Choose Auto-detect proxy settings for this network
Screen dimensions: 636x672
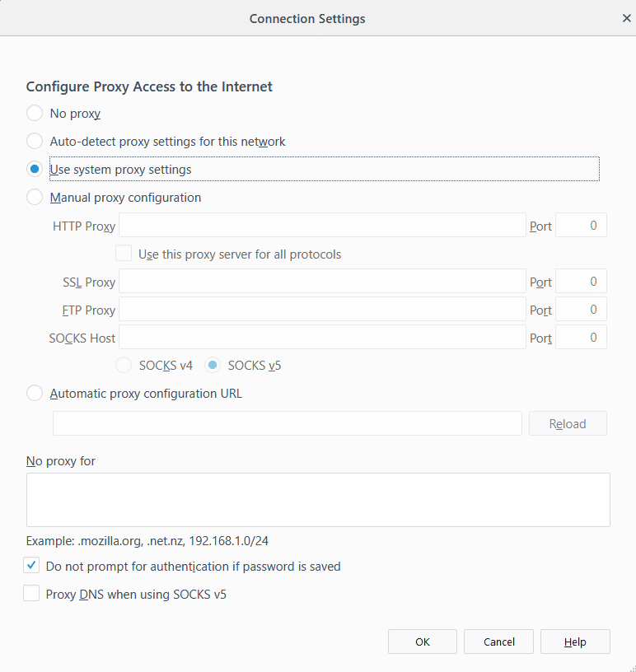coord(34,141)
